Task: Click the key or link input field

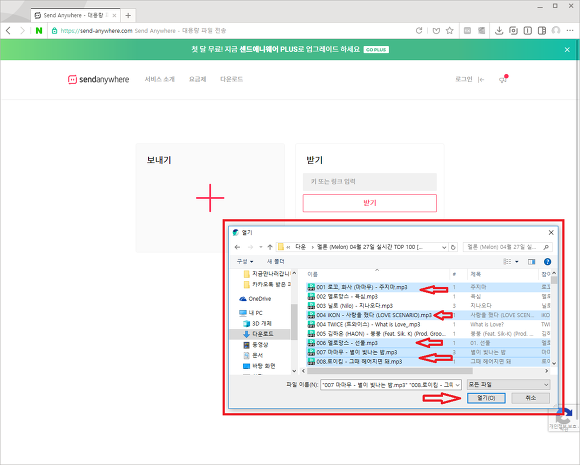Action: click(370, 182)
